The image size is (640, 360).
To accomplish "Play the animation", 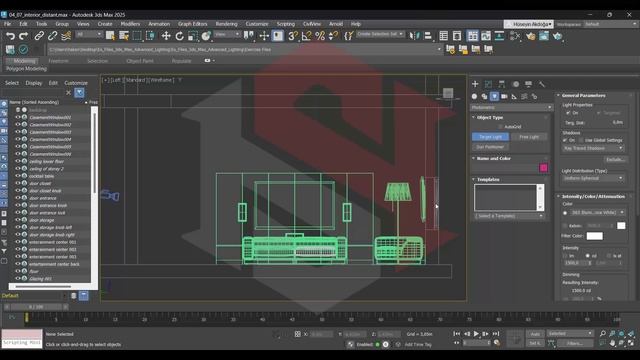I will tap(476, 334).
